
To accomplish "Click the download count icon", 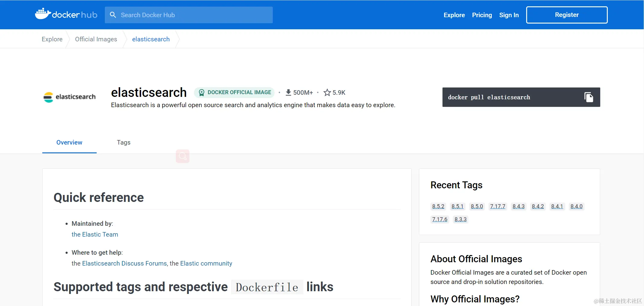I will click(x=288, y=93).
